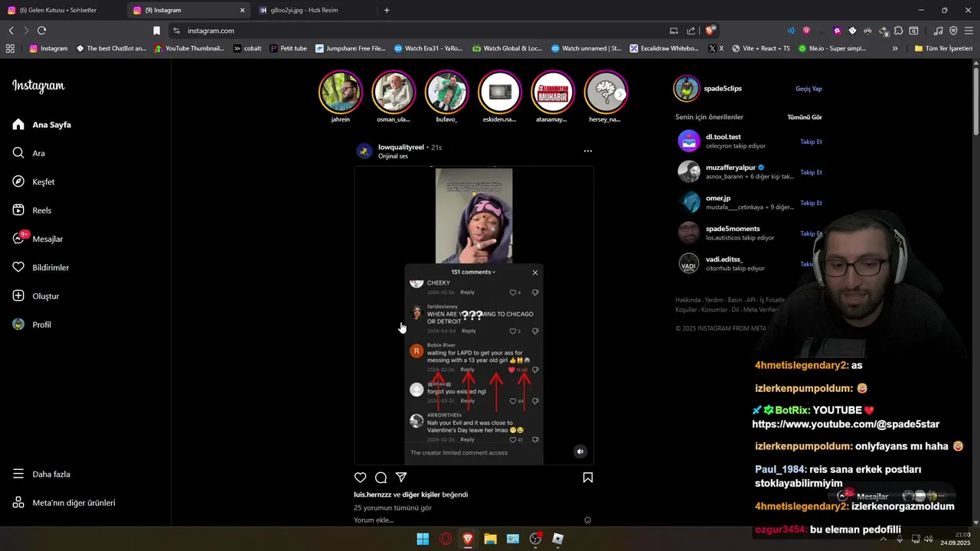Share the post with paper plane icon
Screen dimensions: 980x551
401,478
